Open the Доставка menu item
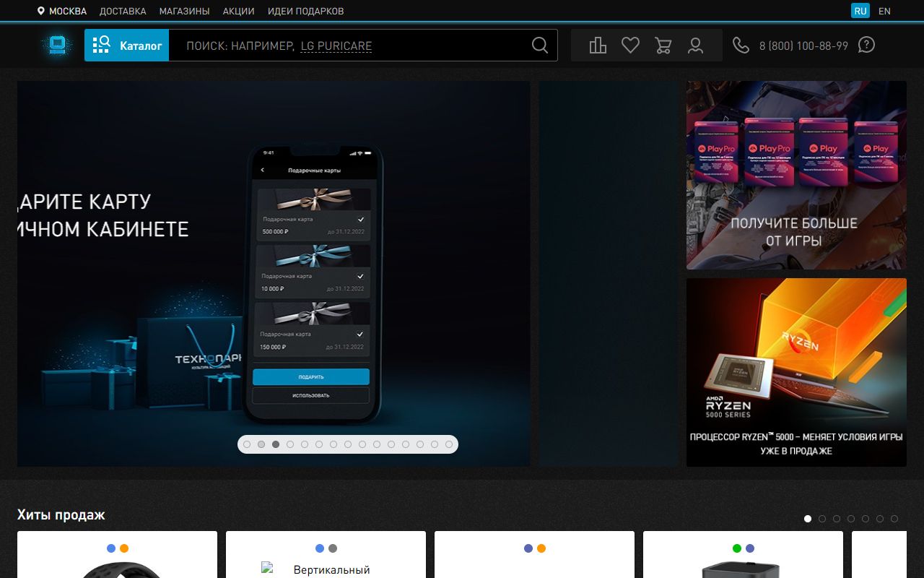The height and width of the screenshot is (578, 924). pyautogui.click(x=123, y=11)
